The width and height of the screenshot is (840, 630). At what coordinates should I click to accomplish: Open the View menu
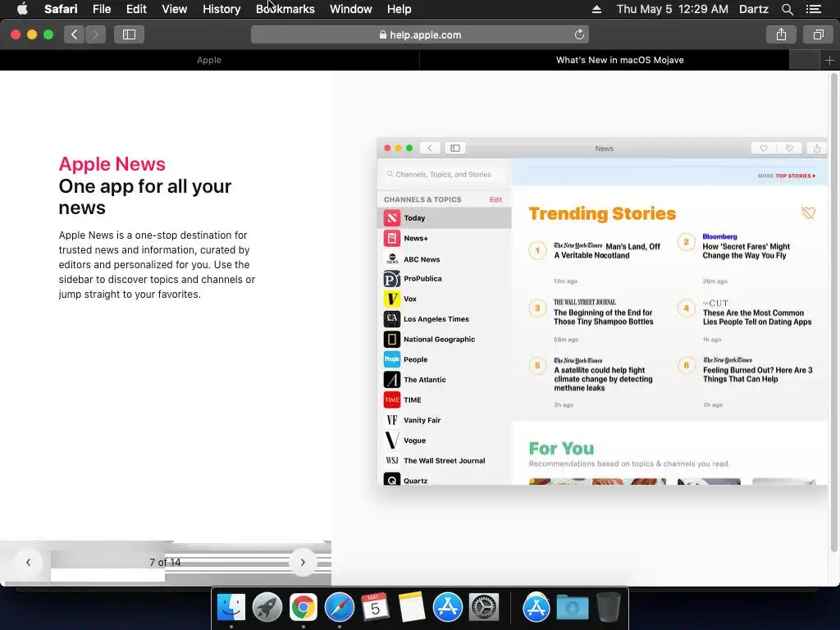point(174,9)
